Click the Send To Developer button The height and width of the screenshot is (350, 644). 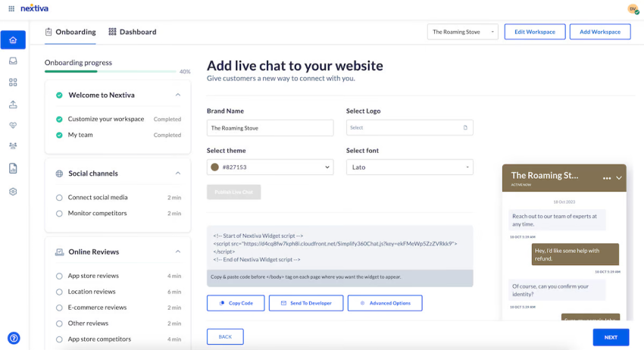click(x=306, y=303)
